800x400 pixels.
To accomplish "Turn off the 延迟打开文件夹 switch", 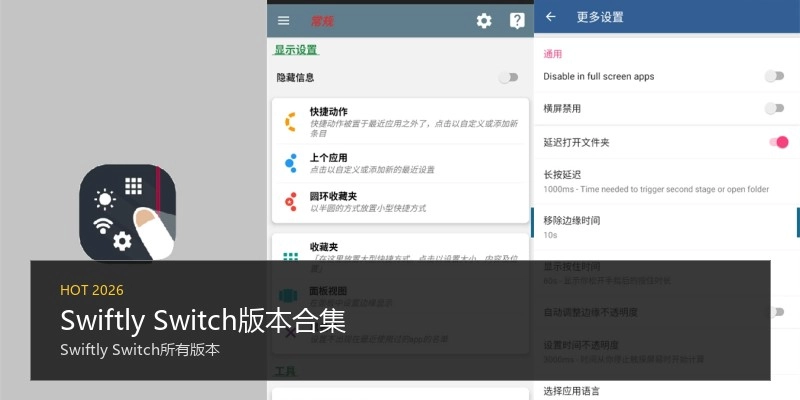I will [x=779, y=142].
